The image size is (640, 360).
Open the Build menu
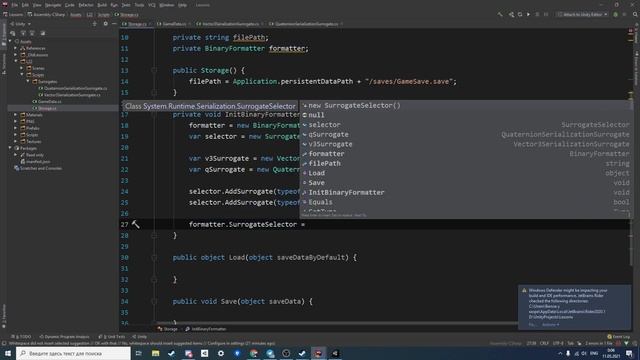pyautogui.click(x=102, y=5)
